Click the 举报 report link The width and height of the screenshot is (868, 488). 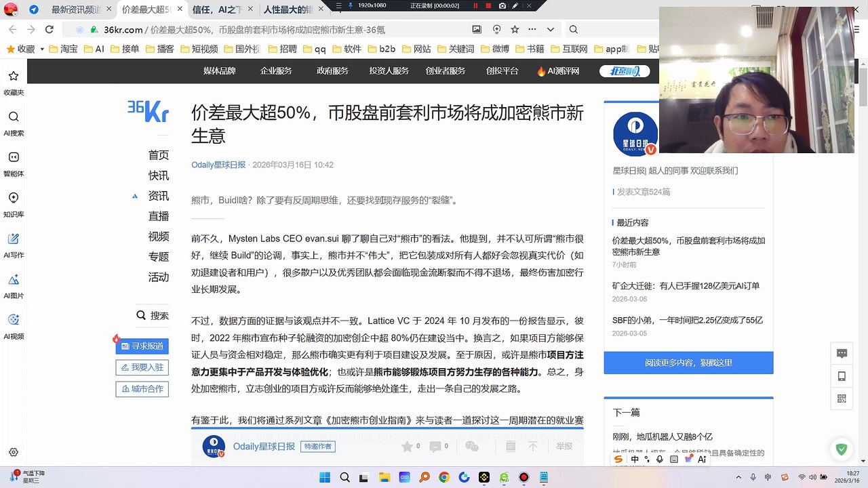pyautogui.click(x=564, y=446)
